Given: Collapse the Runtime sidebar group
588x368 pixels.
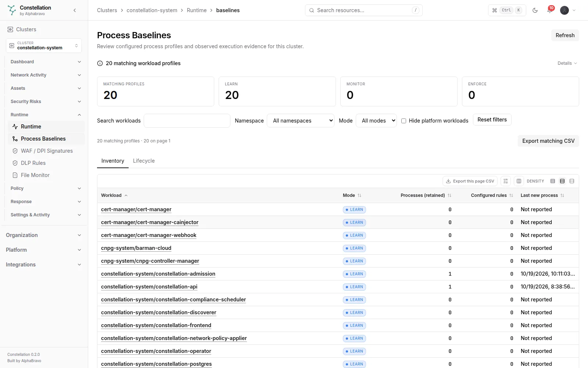Looking at the screenshot, I should coord(46,115).
